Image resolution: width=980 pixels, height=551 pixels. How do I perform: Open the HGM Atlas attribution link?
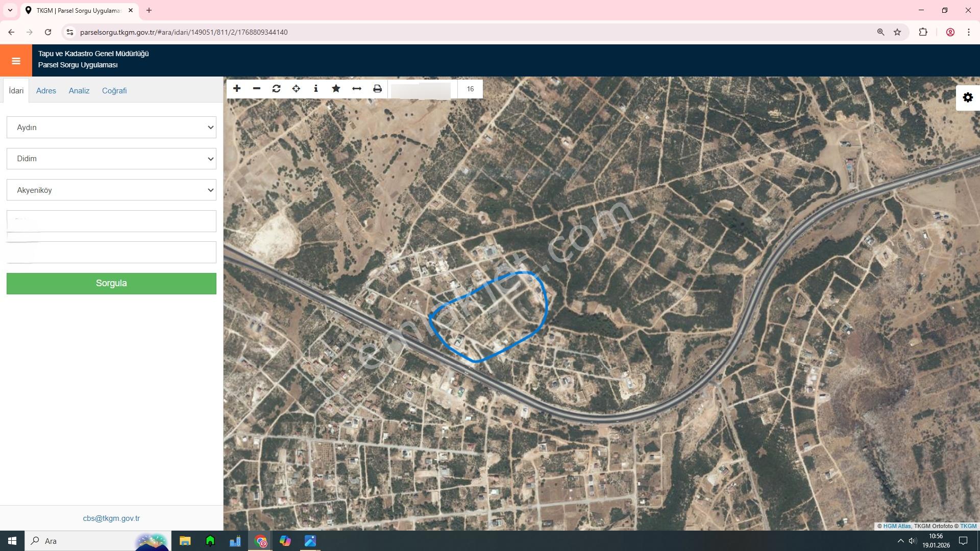897,526
